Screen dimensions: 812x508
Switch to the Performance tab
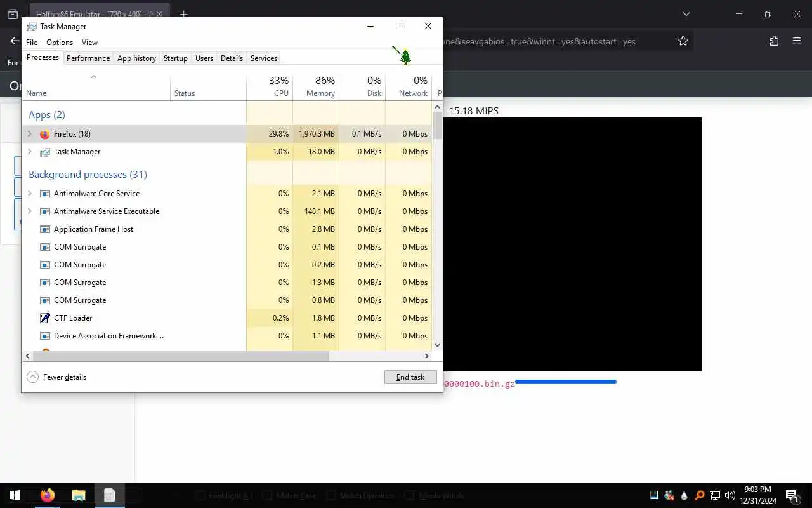tap(88, 58)
